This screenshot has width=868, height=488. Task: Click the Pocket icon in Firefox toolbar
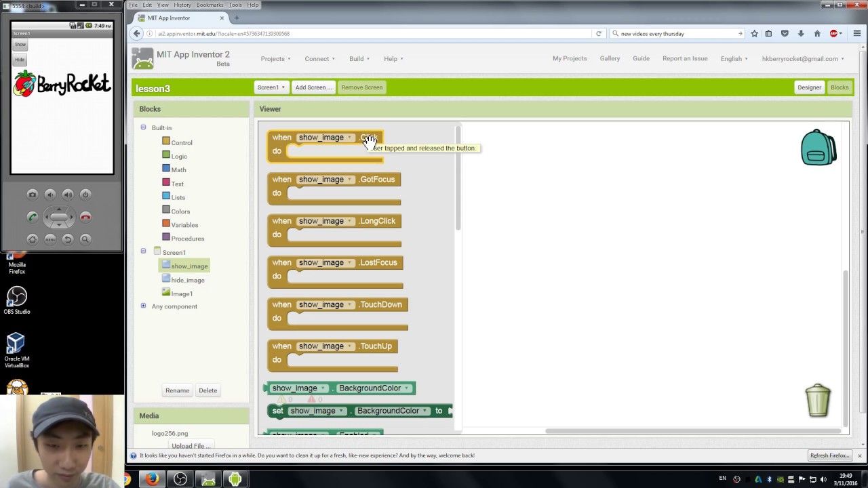[x=785, y=33]
